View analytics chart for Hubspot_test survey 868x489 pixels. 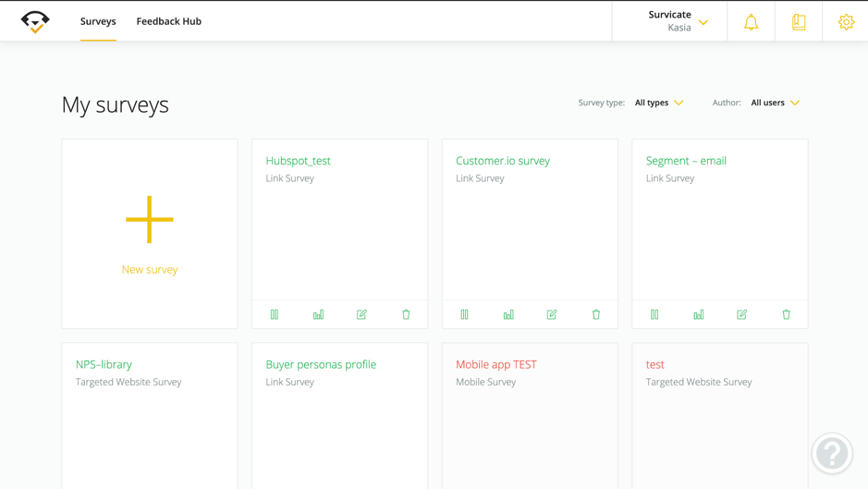pyautogui.click(x=318, y=314)
